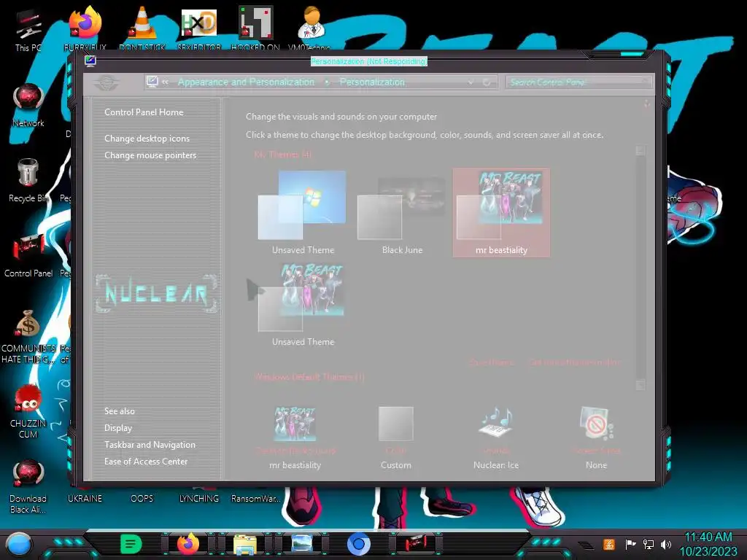The image size is (747, 560).
Task: Open the volume speaker tray icon
Action: click(667, 544)
